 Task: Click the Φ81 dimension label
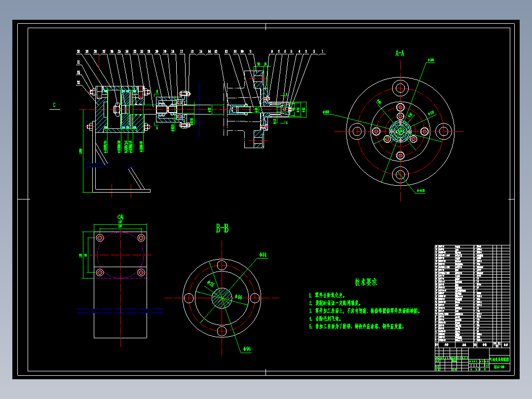tap(263, 255)
